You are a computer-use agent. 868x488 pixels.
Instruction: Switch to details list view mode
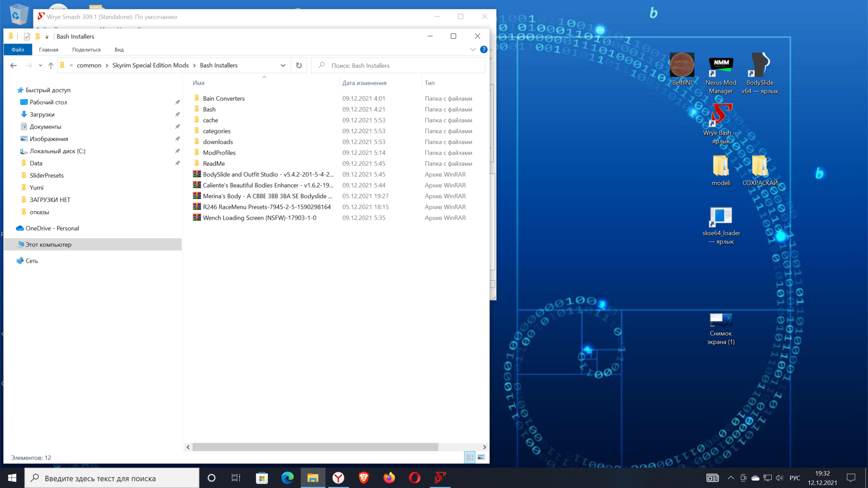(x=470, y=458)
